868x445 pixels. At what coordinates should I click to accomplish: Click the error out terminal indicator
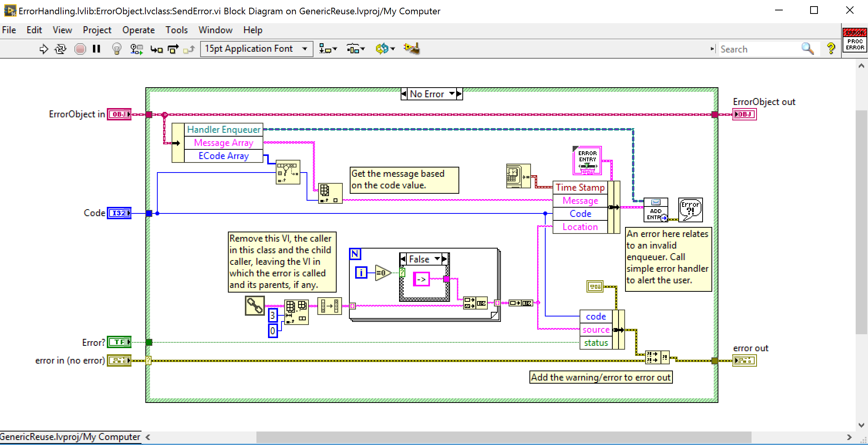pos(743,360)
